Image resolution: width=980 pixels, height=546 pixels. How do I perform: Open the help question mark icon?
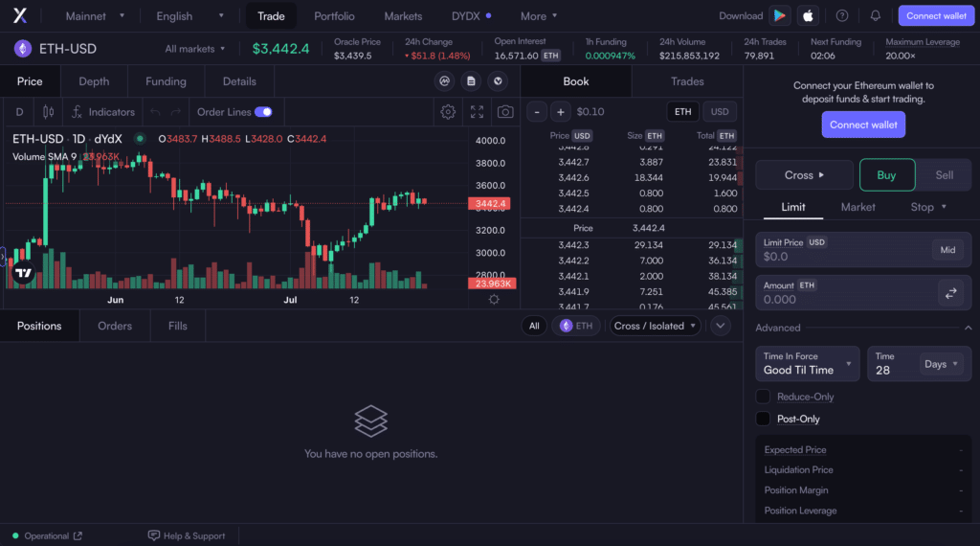[842, 15]
